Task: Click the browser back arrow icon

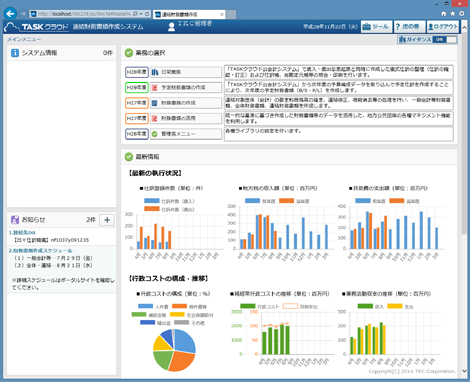Action: (x=10, y=14)
